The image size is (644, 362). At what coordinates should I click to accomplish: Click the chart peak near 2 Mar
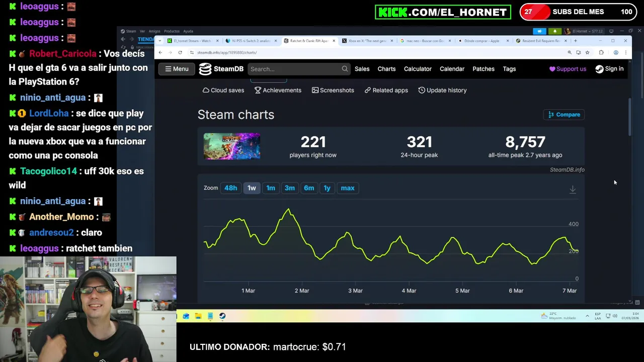pos(289,209)
